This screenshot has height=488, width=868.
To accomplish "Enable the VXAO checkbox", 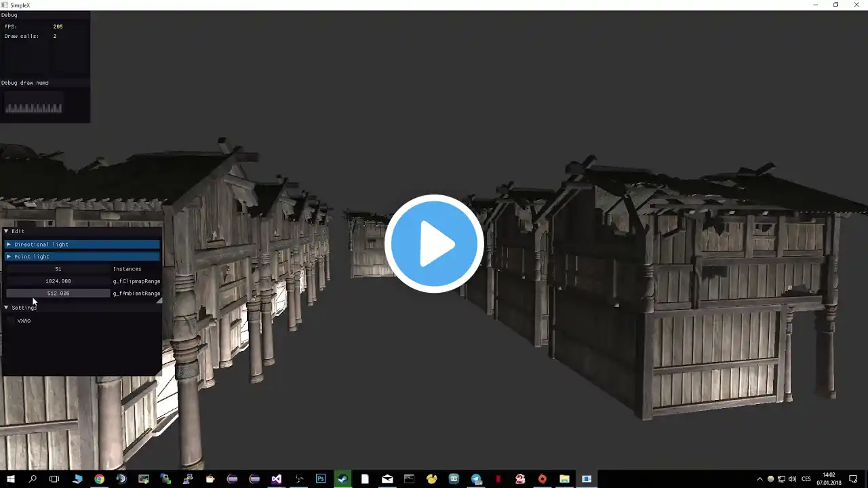I will [10, 321].
